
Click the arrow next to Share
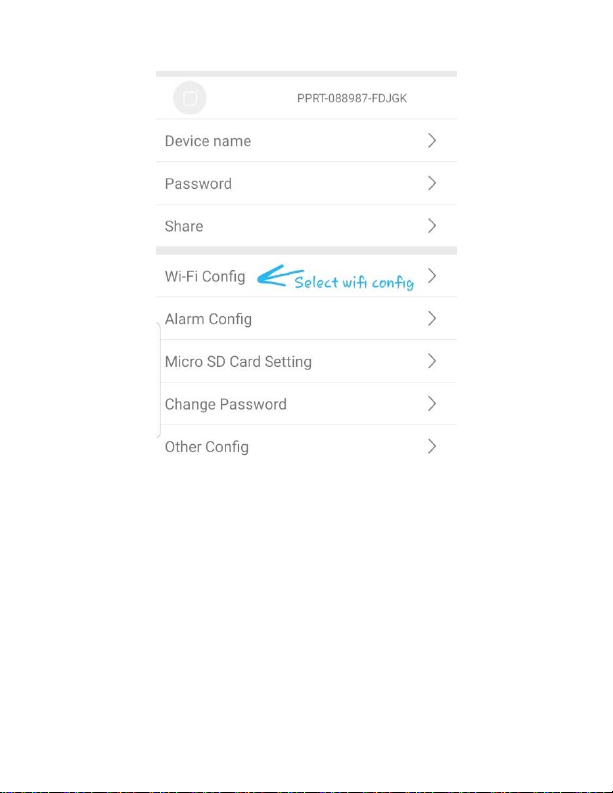431,226
